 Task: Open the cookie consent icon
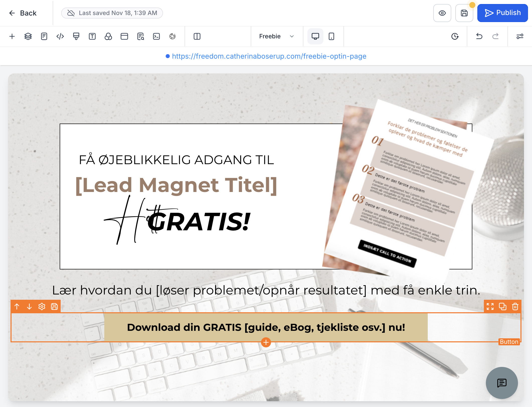(172, 36)
